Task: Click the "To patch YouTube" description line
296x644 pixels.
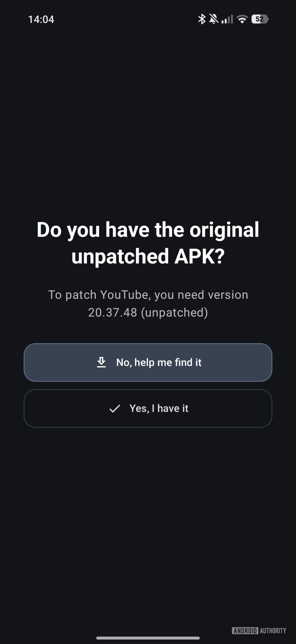Action: click(148, 295)
